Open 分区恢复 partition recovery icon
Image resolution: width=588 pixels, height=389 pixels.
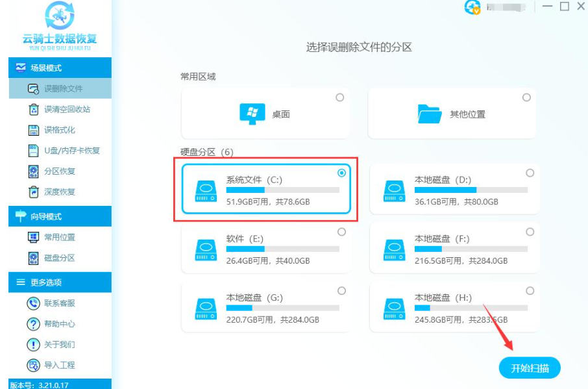pos(34,171)
